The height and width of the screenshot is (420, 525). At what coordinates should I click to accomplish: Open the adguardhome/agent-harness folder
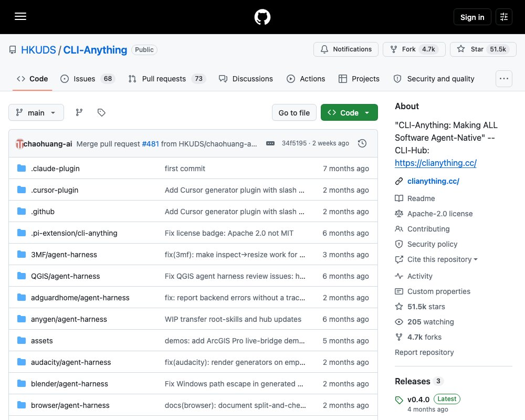point(80,298)
